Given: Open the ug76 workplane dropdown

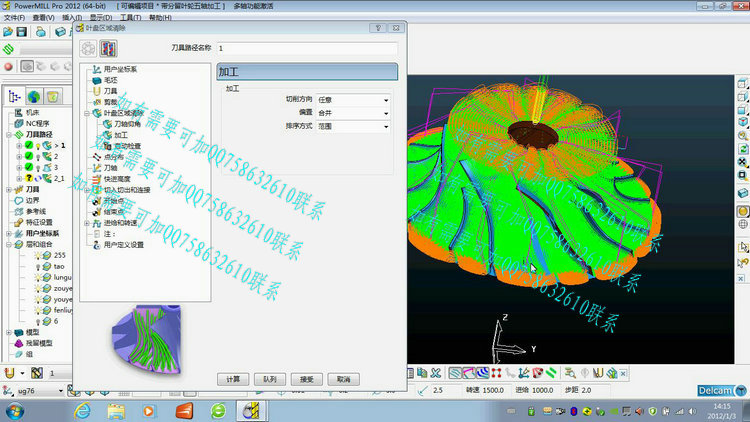Looking at the screenshot, I should [60, 390].
